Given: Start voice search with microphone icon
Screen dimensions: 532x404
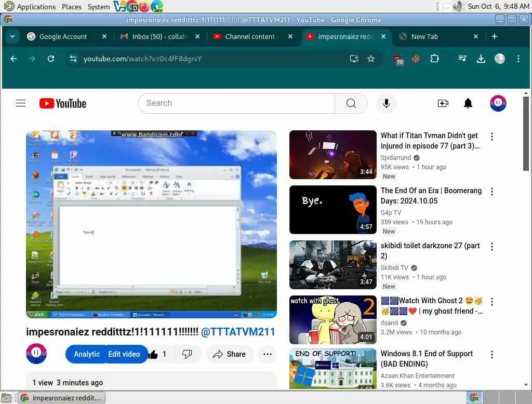Looking at the screenshot, I should click(x=386, y=103).
